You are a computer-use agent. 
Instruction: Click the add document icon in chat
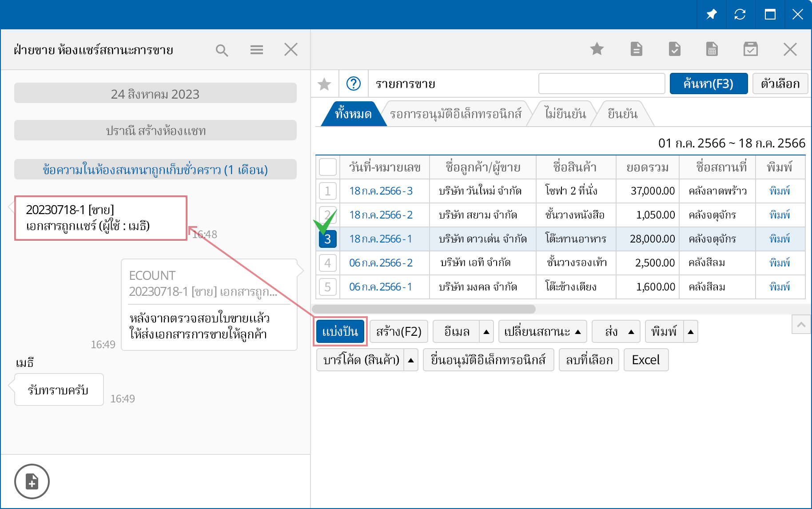32,481
